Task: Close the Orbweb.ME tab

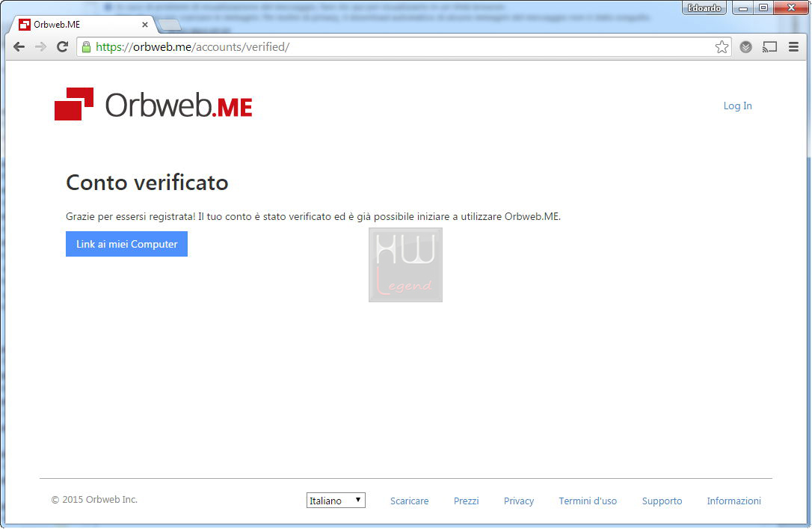Action: (145, 25)
